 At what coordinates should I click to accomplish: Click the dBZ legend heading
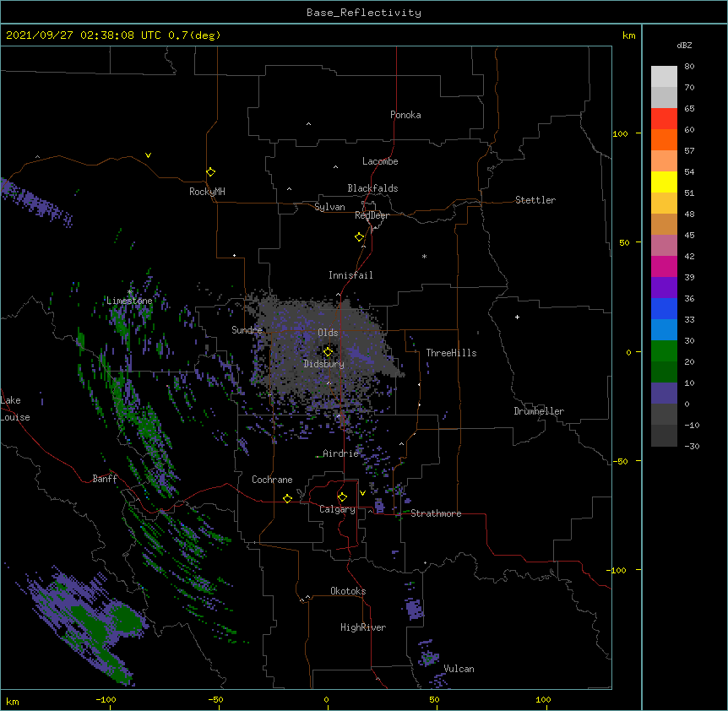pos(684,45)
